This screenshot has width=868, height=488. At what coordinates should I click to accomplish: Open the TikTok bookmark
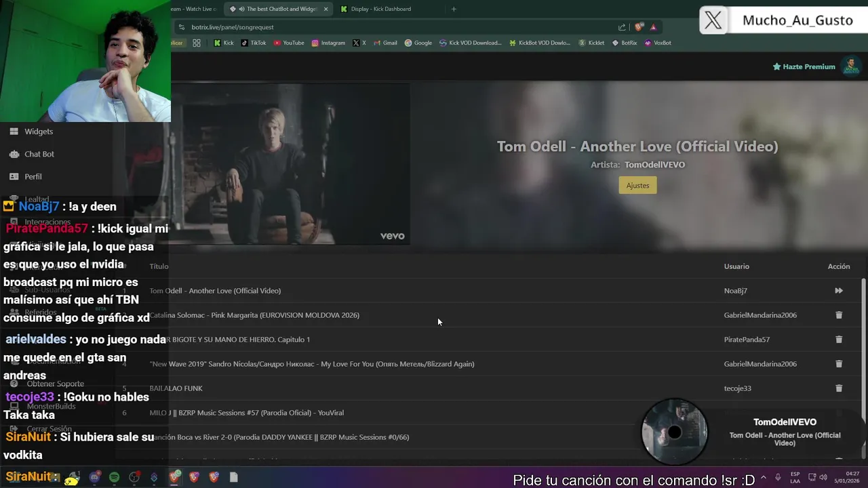pyautogui.click(x=254, y=43)
